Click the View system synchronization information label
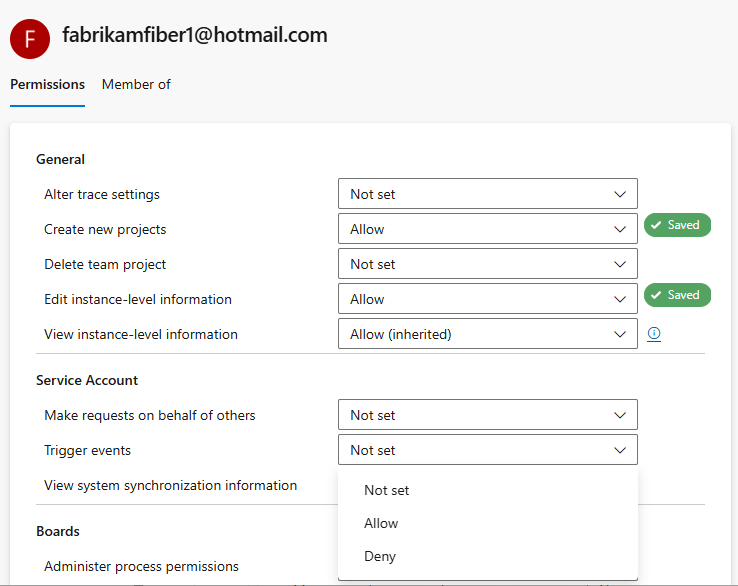 pos(170,485)
